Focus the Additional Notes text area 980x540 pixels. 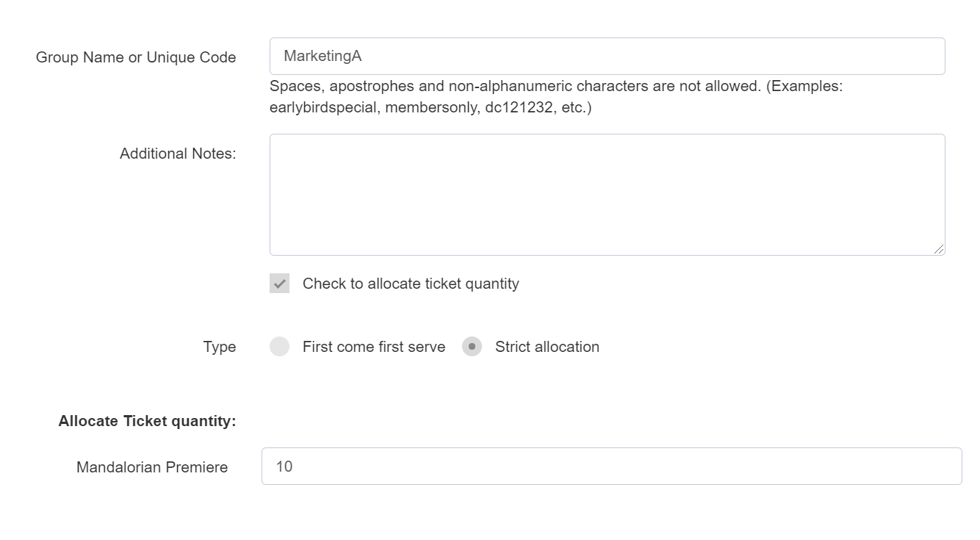point(607,195)
